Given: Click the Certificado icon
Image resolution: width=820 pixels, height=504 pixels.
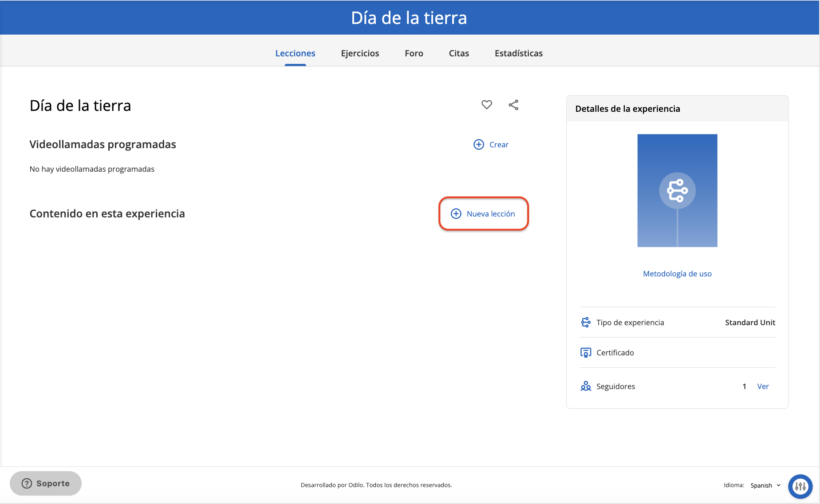Looking at the screenshot, I should tap(586, 353).
